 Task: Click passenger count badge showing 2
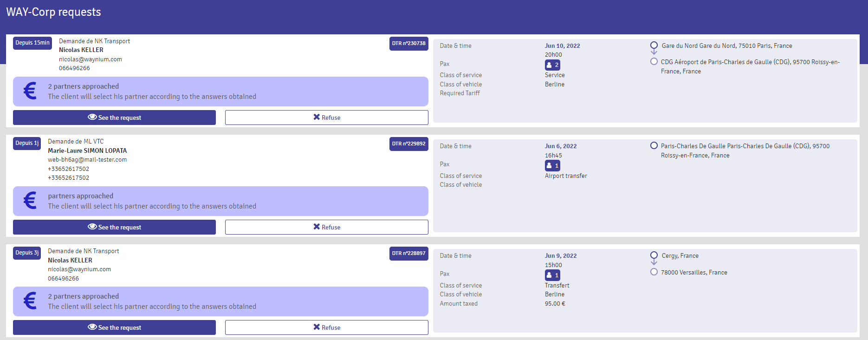click(x=552, y=65)
